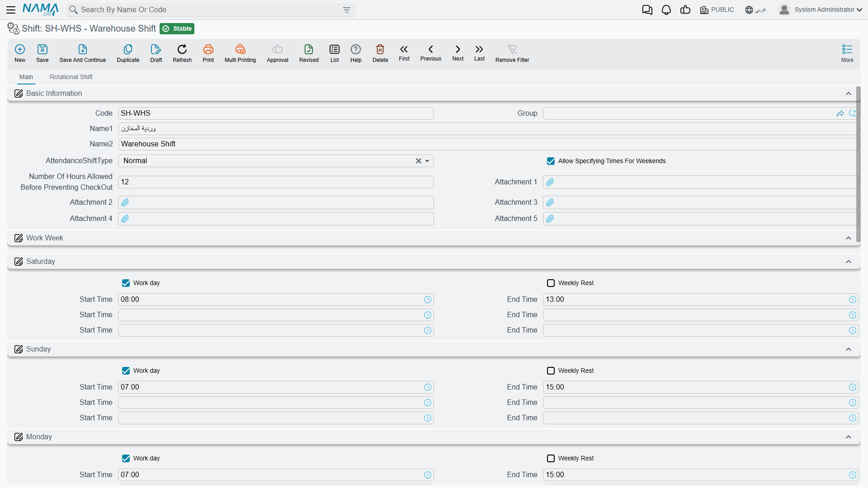Click the Print icon

[x=208, y=49]
